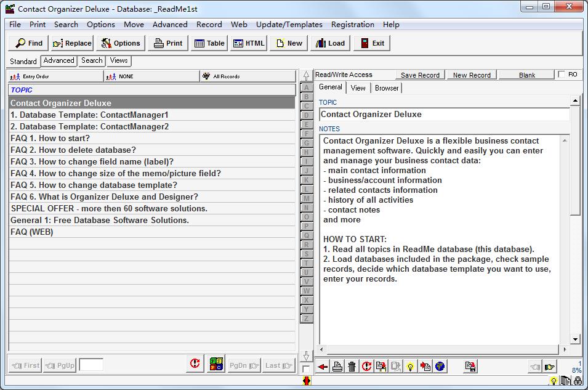
Task: Click the New Record button
Action: 472,75
